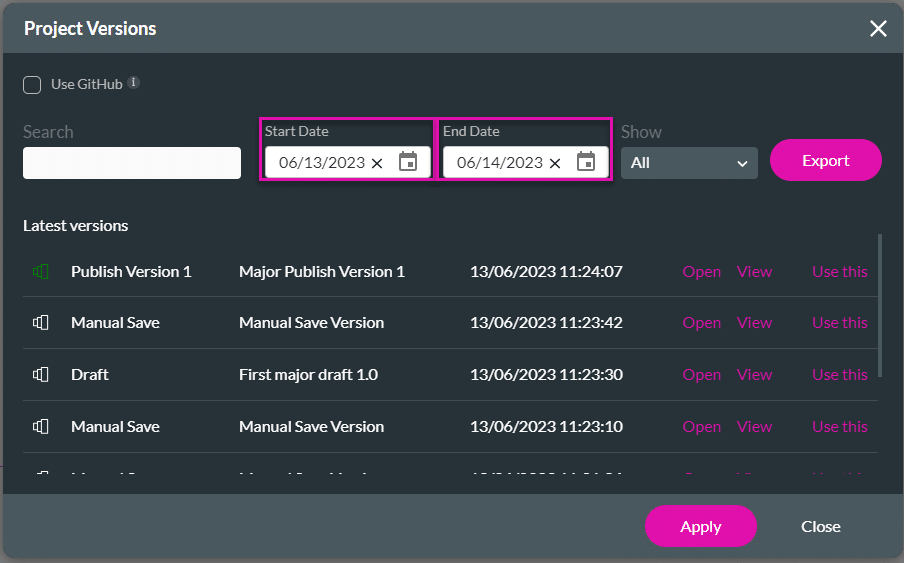
Task: Click the Close button at bottom
Action: click(x=820, y=526)
